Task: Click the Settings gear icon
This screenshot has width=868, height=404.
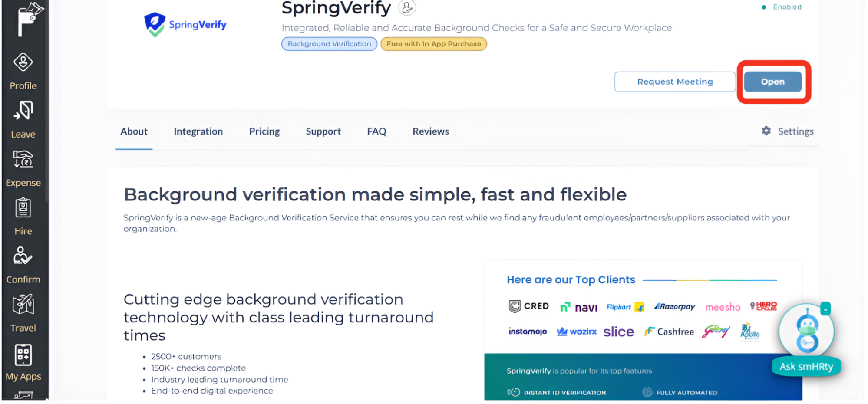Action: pyautogui.click(x=766, y=131)
